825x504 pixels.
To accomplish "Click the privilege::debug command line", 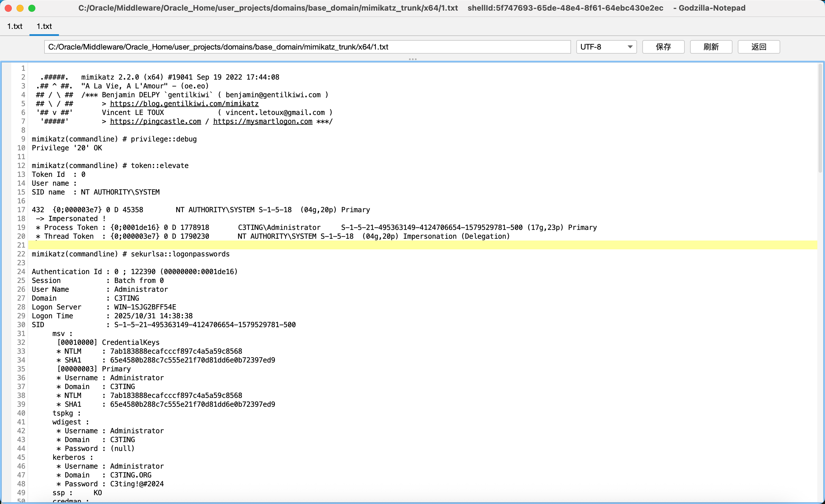I will (x=114, y=139).
